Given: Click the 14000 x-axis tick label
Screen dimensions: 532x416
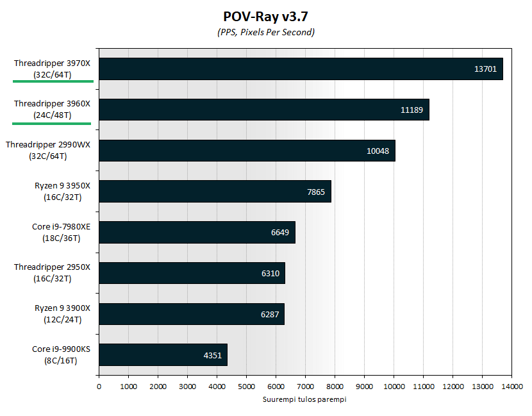Looking at the screenshot, I should pos(512,387).
